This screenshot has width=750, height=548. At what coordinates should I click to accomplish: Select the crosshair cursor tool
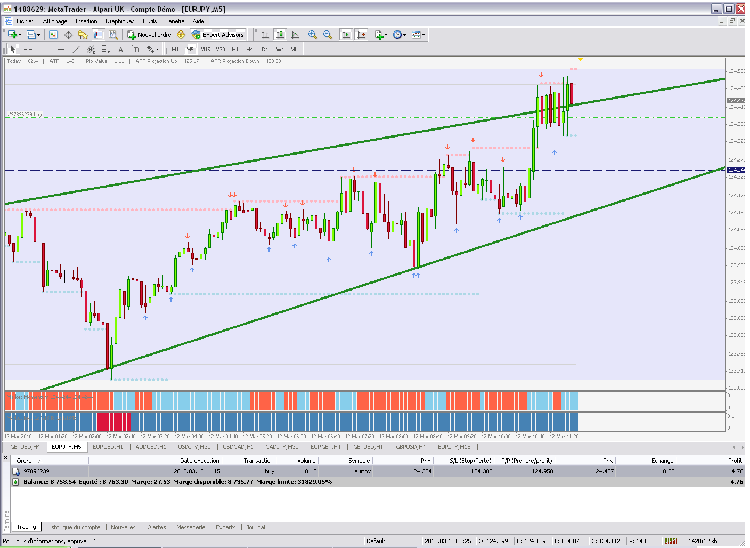24,48
